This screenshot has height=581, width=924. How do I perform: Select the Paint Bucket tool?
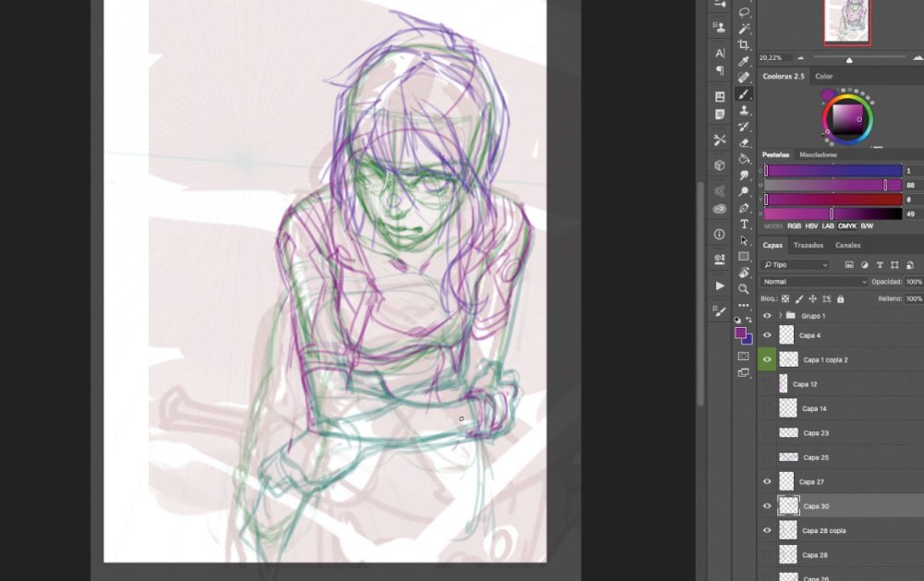click(744, 159)
